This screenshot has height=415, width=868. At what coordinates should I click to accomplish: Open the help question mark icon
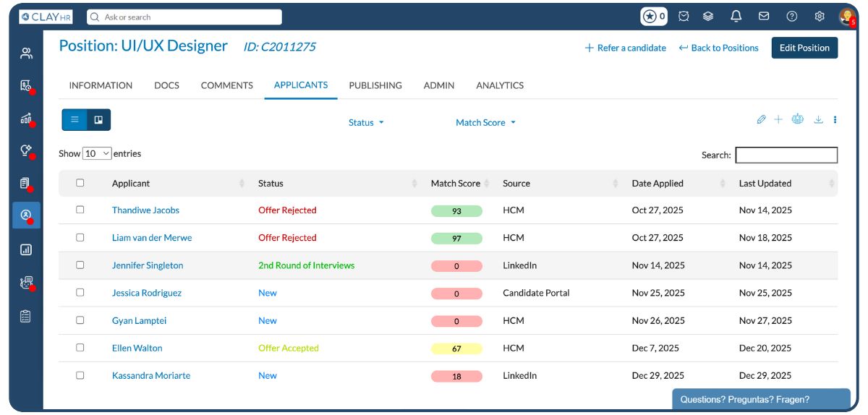tap(792, 17)
